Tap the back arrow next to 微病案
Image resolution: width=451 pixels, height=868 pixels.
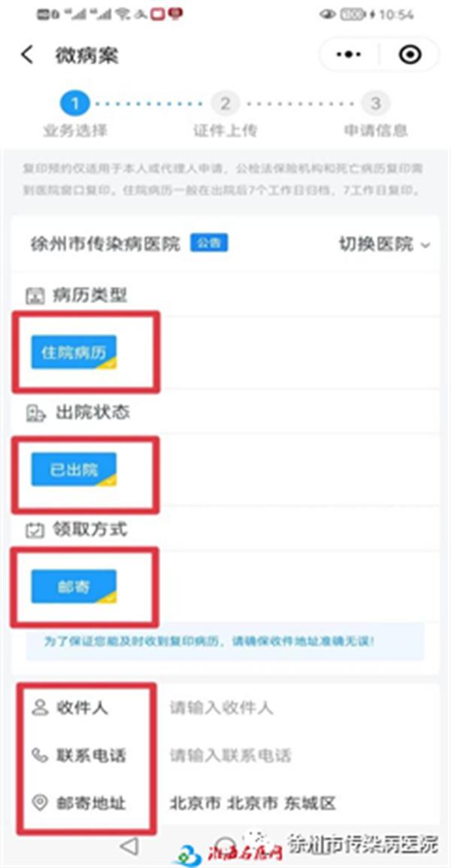point(27,55)
